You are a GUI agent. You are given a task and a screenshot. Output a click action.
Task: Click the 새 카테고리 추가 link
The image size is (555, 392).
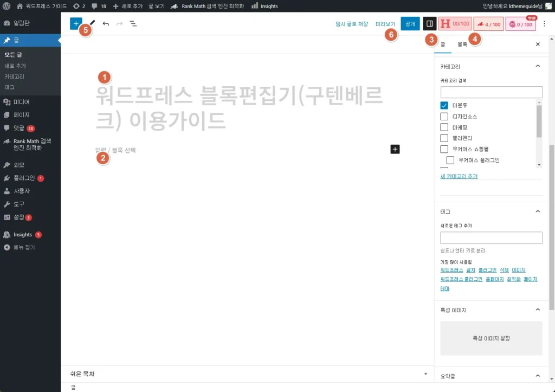click(459, 176)
